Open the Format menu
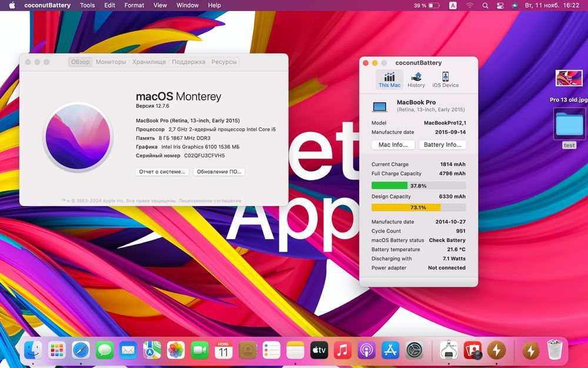This screenshot has height=368, width=588. [x=134, y=5]
